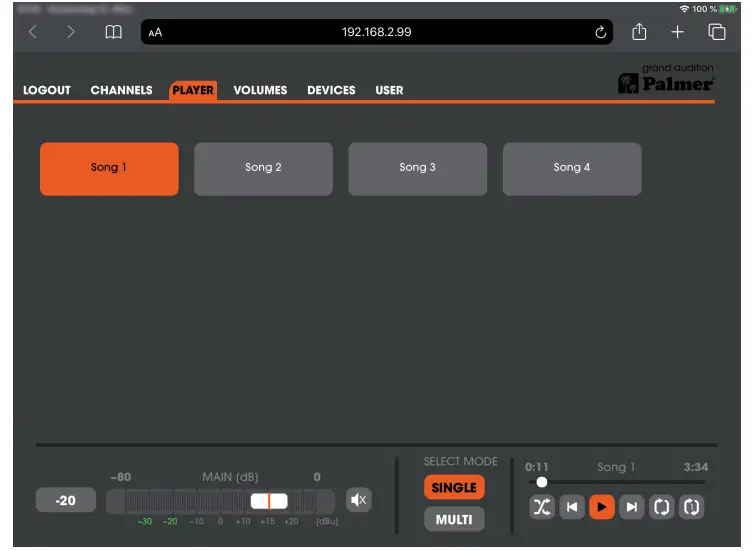753x551 pixels.
Task: Choose Song 2 button
Action: (x=263, y=168)
